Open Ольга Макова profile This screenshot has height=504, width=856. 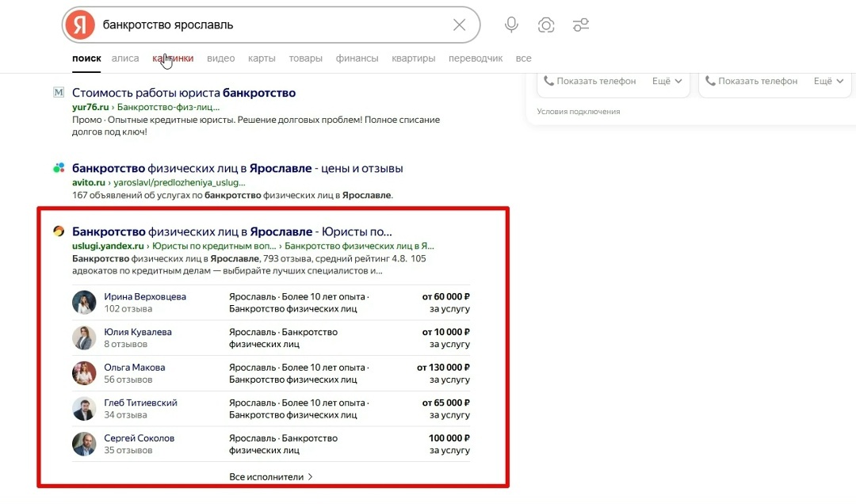pos(135,368)
